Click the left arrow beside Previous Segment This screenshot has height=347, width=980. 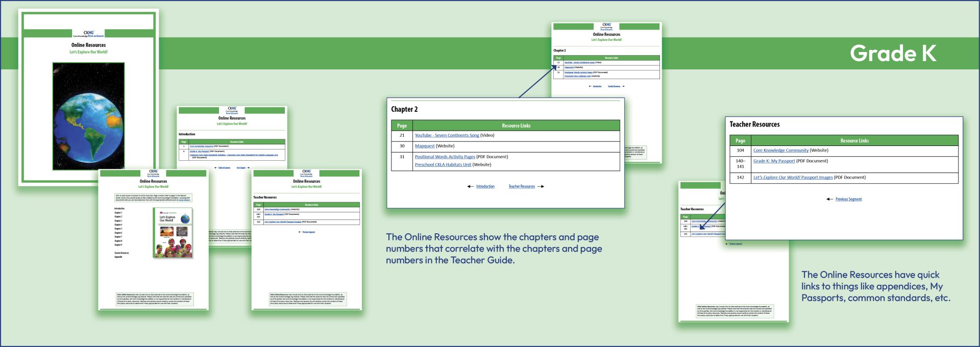[829, 200]
